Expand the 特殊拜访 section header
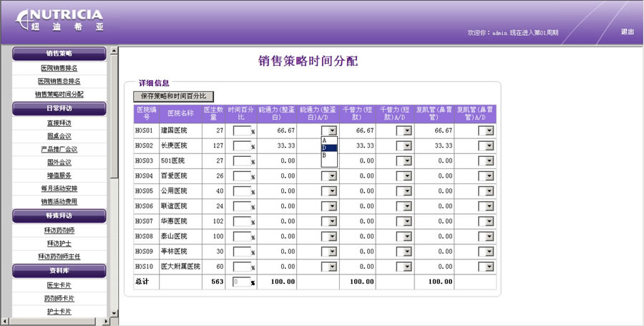Viewport: 644px width, 326px height. [59, 215]
